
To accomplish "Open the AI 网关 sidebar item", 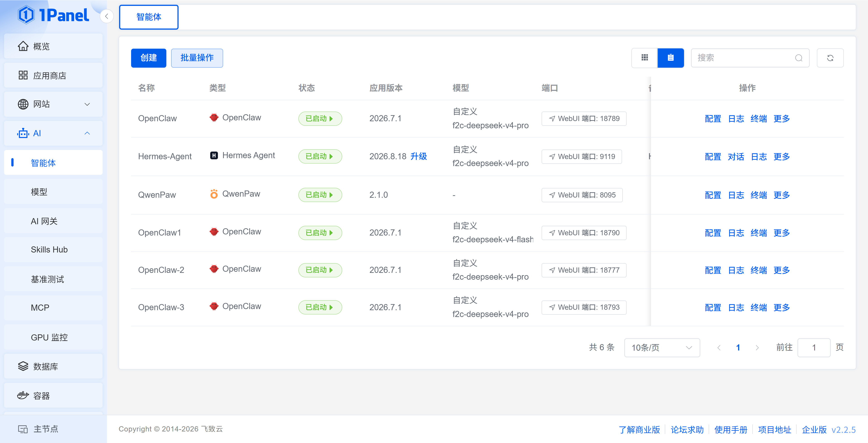I will click(x=53, y=221).
